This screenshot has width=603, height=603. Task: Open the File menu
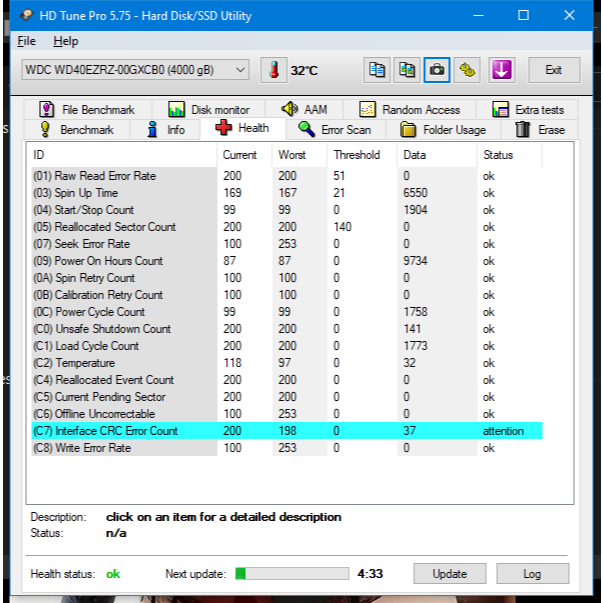coord(26,41)
